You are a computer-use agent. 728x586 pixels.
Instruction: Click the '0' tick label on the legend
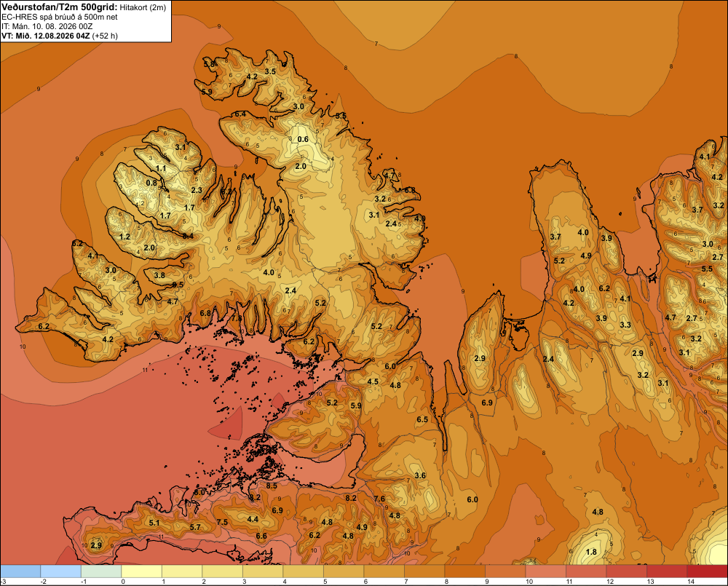(123, 582)
